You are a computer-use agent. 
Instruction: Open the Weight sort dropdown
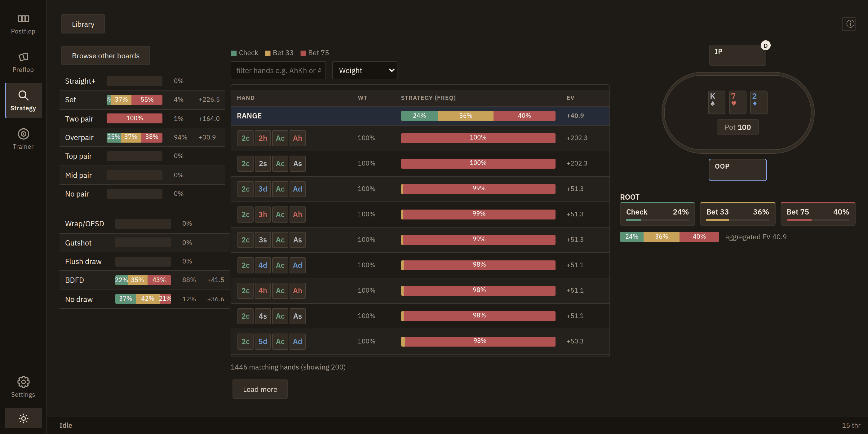(365, 70)
